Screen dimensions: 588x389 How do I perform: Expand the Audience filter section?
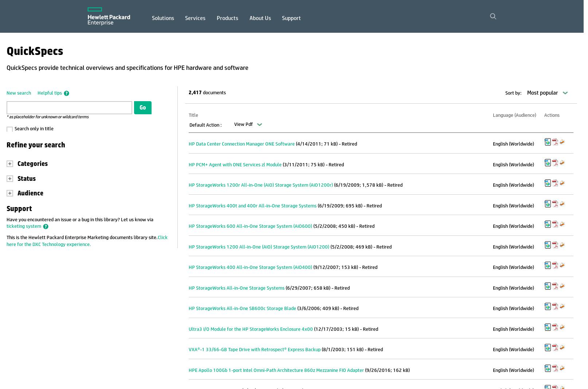(x=10, y=193)
